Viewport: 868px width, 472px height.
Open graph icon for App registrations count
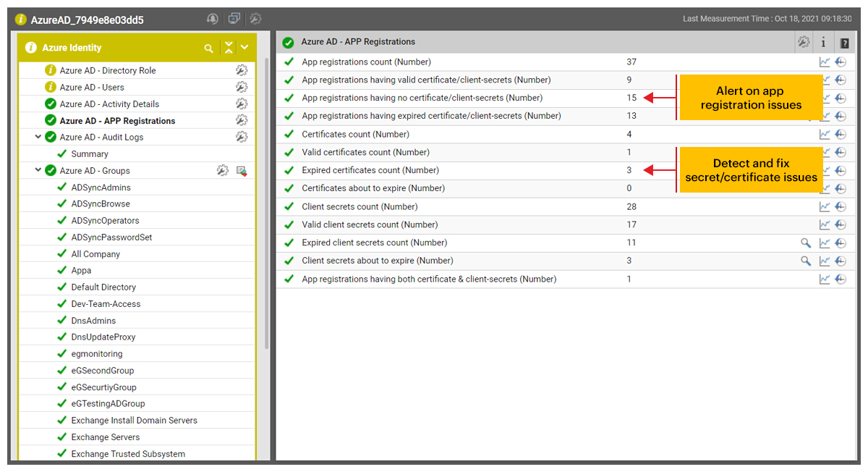click(x=825, y=62)
